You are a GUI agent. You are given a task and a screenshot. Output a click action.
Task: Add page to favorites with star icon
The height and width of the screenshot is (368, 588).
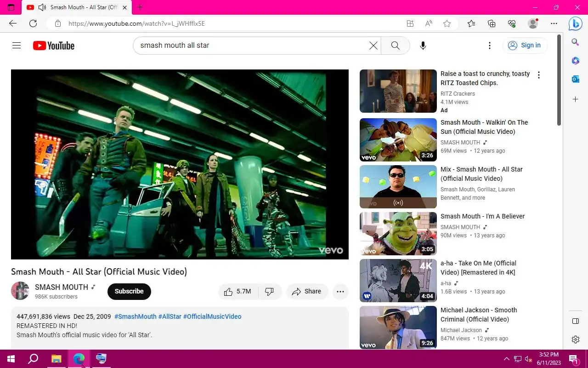tap(447, 23)
